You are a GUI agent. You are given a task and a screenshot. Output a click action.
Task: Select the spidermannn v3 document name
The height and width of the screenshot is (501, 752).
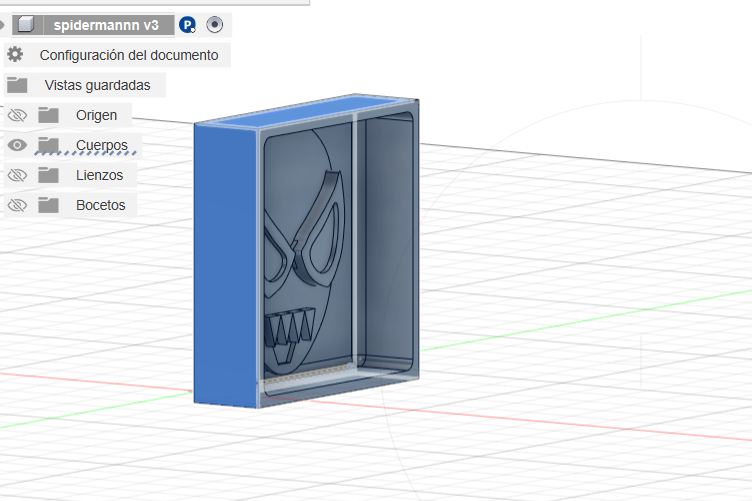coord(106,25)
